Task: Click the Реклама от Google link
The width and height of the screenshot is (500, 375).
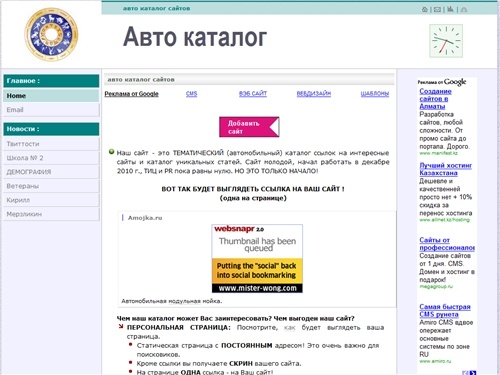Action: tap(131, 94)
